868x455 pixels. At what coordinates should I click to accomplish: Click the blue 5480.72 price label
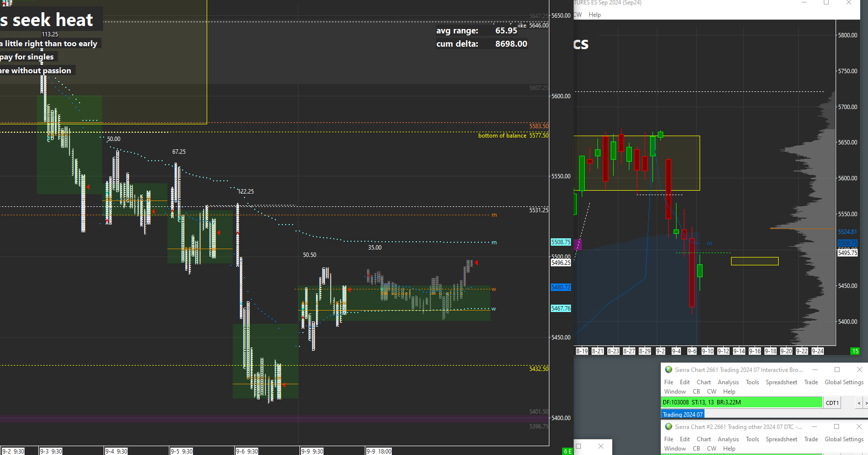coord(561,287)
